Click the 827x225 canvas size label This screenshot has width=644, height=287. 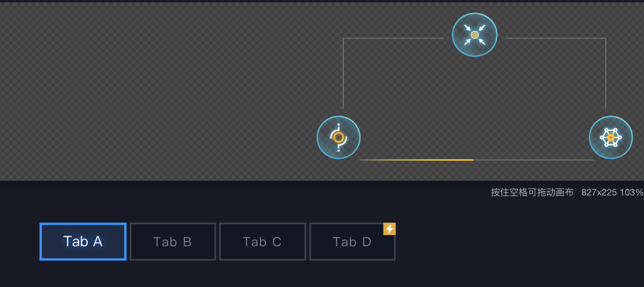[599, 192]
